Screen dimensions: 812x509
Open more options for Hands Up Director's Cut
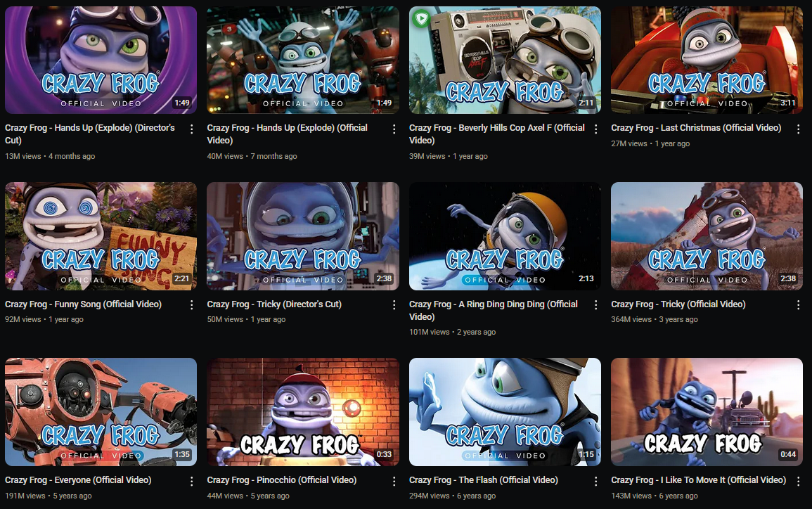192,129
